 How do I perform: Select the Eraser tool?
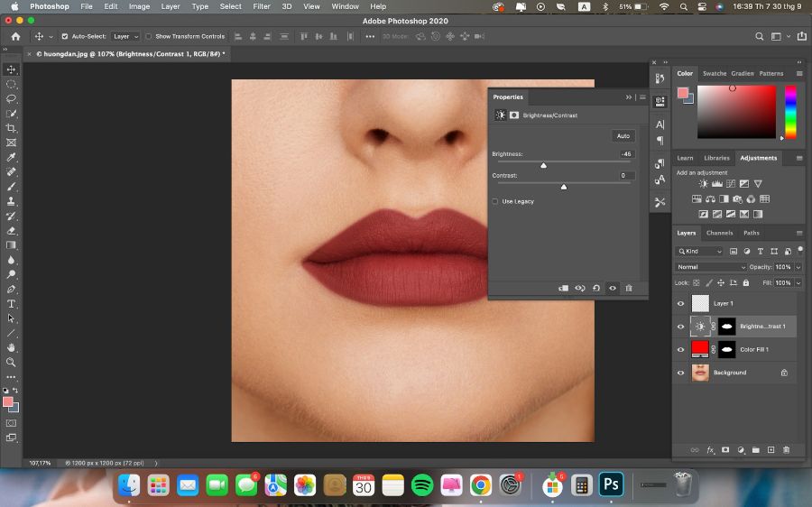tap(11, 230)
